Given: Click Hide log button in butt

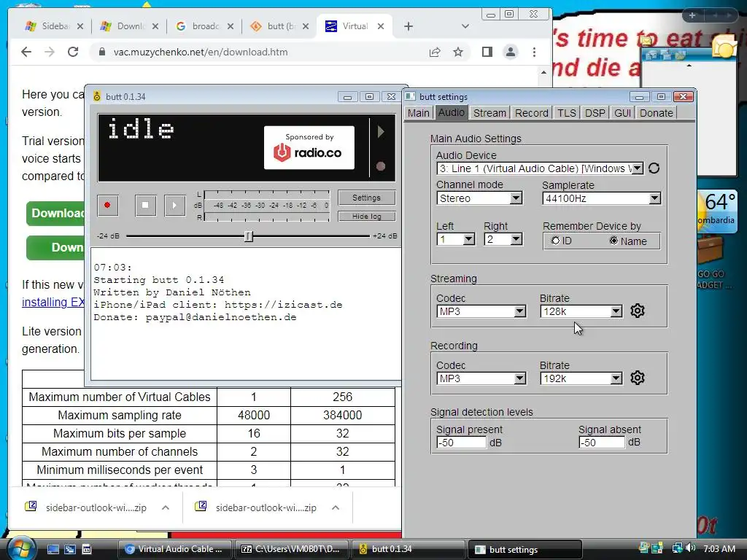Looking at the screenshot, I should pos(366,216).
